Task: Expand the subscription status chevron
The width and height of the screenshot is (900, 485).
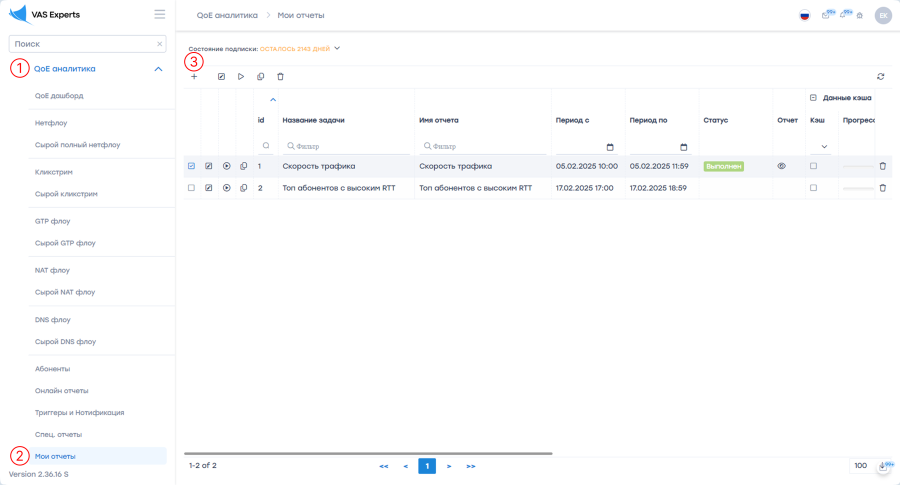Action: 338,48
